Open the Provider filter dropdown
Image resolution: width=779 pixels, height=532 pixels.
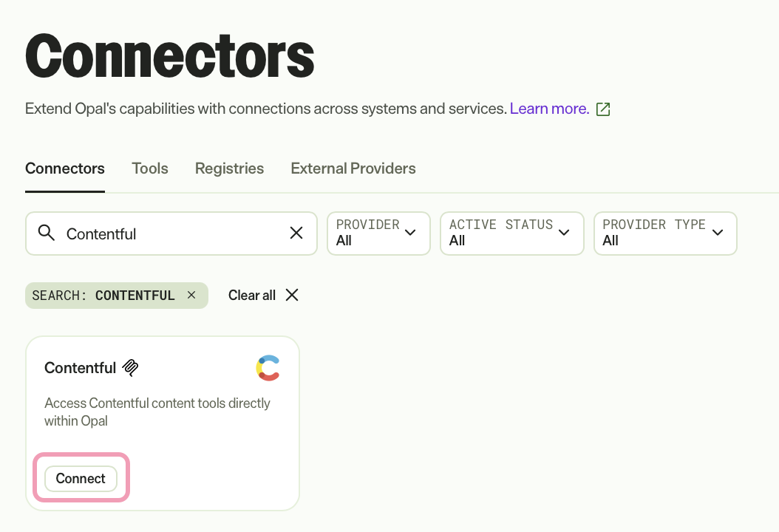pos(378,233)
